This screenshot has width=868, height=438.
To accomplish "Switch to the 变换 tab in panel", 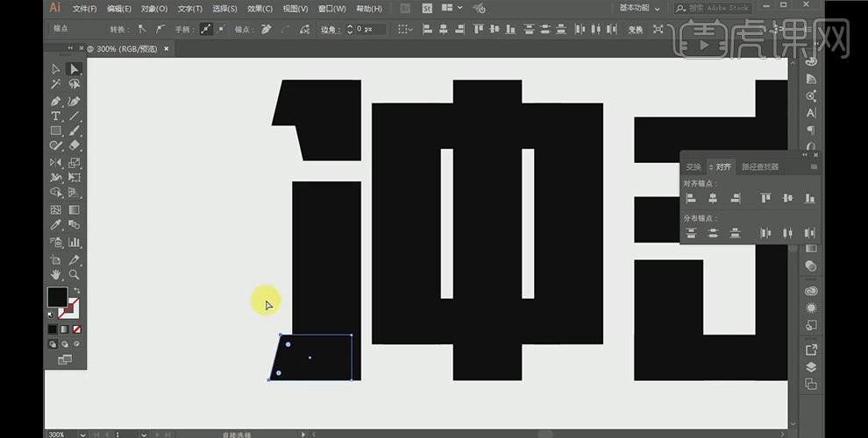I will pos(693,166).
